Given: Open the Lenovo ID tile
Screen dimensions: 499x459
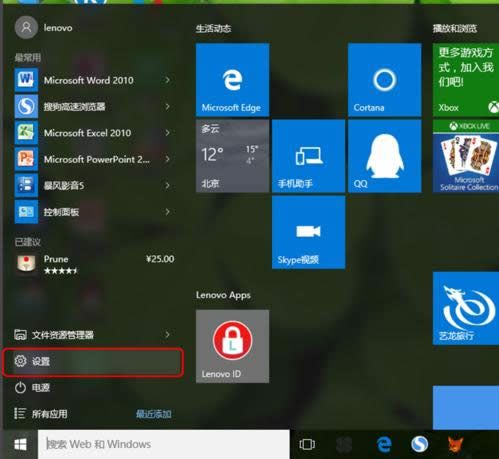Looking at the screenshot, I should (232, 346).
